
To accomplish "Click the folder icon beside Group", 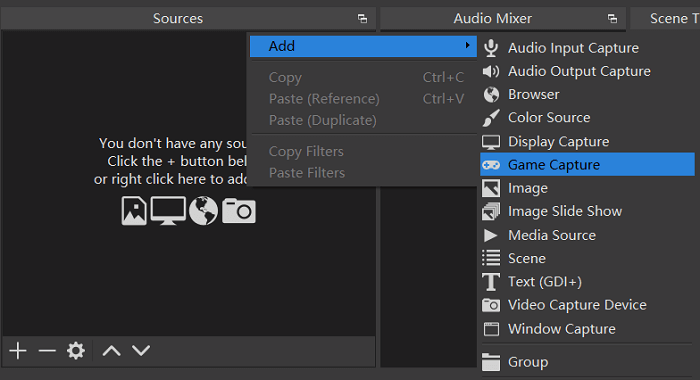I will (491, 362).
